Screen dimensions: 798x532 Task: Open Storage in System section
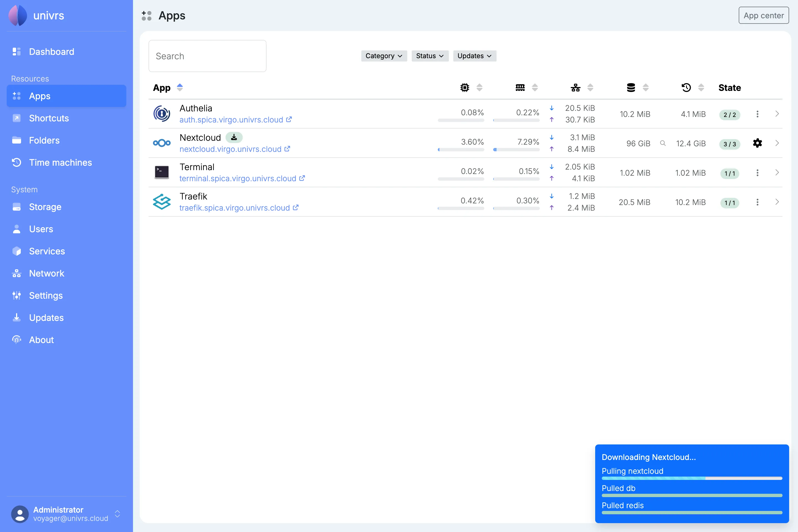pos(66,207)
